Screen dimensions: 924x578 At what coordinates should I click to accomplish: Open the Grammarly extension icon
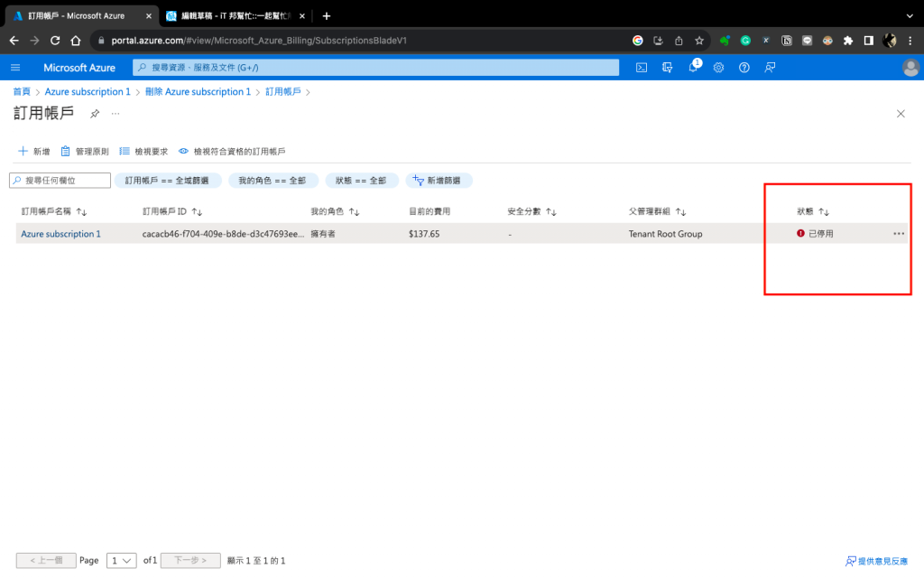pyautogui.click(x=745, y=40)
